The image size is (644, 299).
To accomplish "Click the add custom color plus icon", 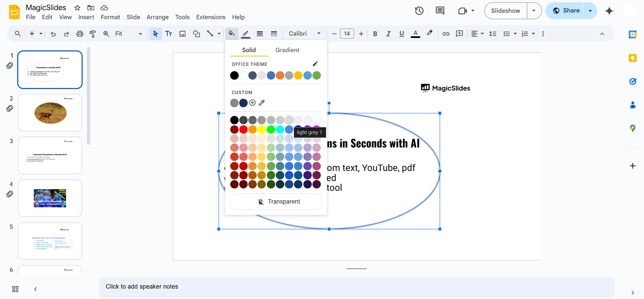I will (253, 103).
